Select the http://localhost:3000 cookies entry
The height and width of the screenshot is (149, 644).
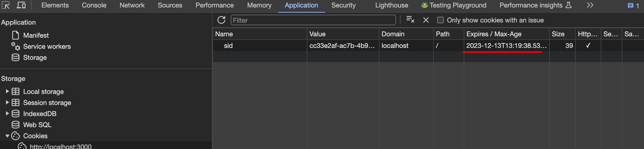click(60, 146)
